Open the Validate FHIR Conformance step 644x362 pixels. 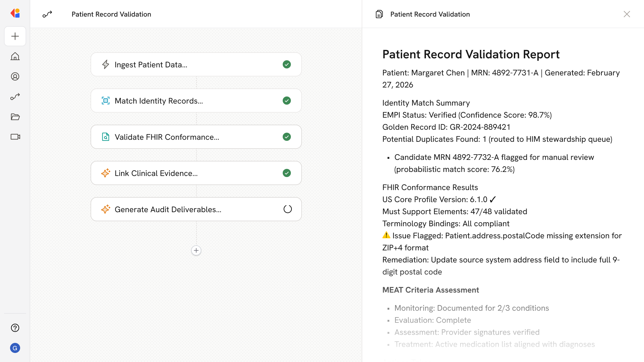pyautogui.click(x=196, y=137)
